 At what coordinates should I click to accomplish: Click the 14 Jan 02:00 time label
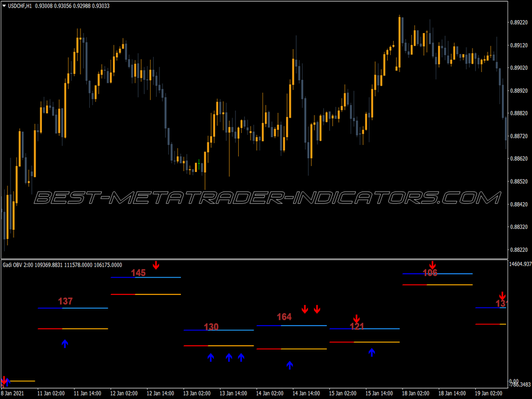click(x=270, y=393)
